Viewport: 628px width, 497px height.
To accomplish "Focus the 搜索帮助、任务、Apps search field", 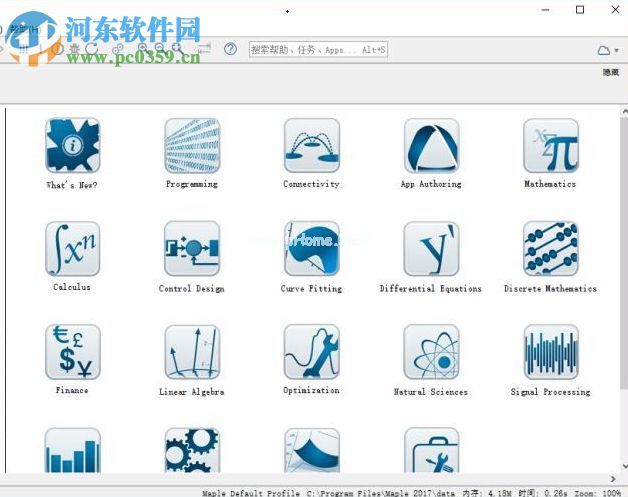I will (318, 50).
